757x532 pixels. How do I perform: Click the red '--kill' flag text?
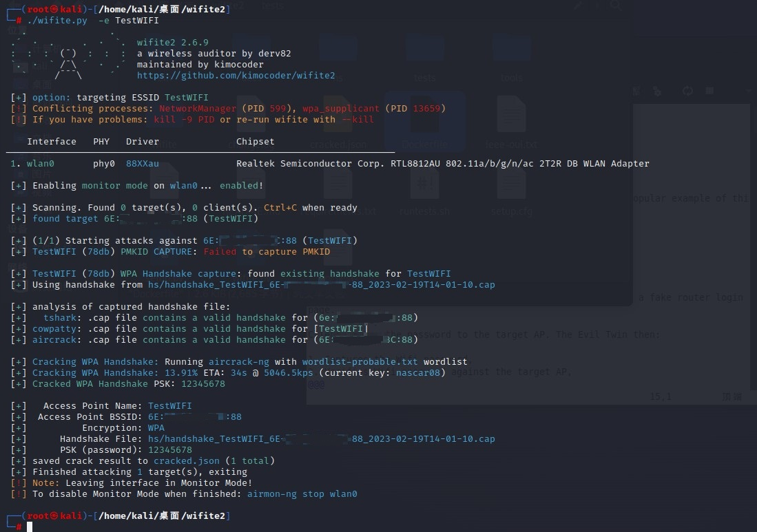point(357,120)
